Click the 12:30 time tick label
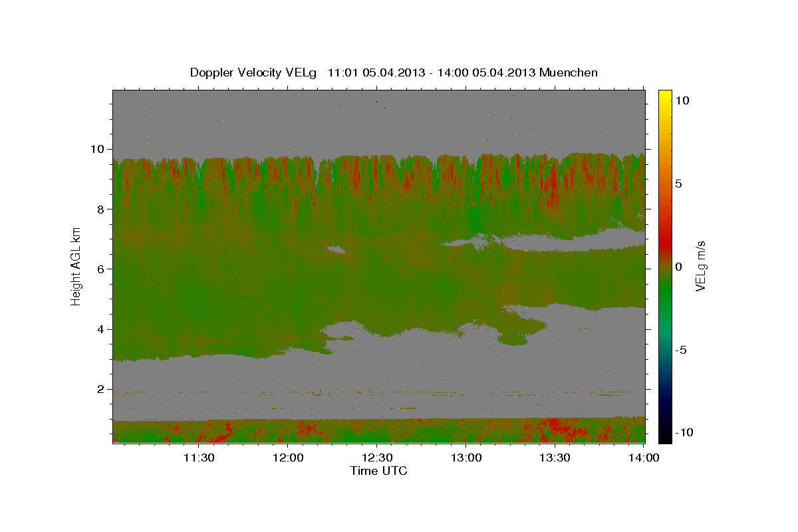 click(377, 458)
